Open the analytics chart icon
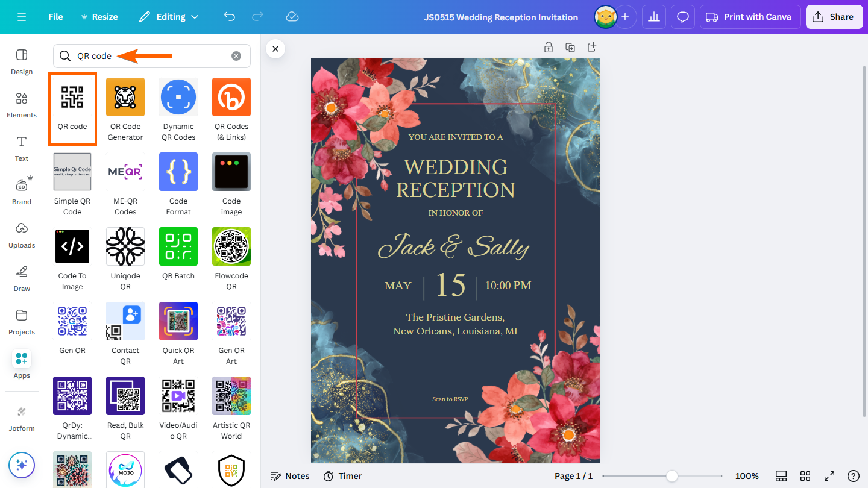 (x=654, y=17)
